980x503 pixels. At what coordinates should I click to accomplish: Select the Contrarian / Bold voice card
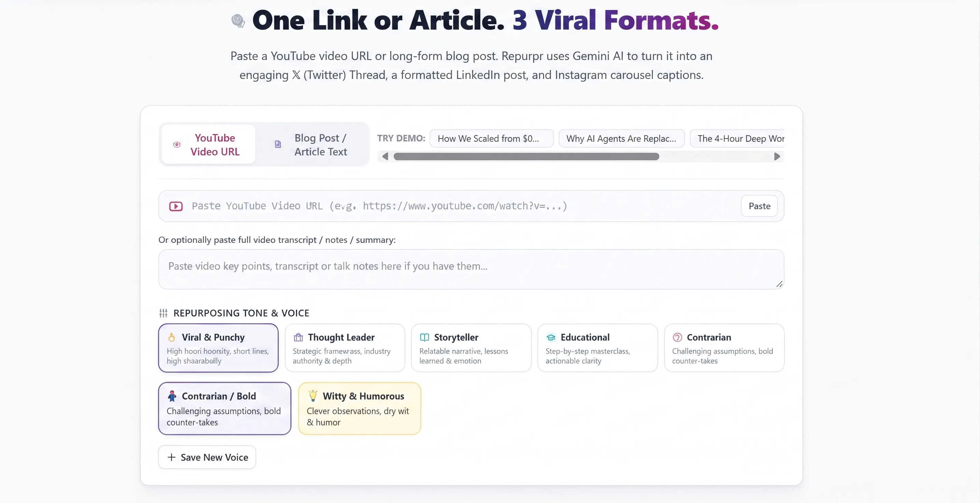pyautogui.click(x=225, y=408)
